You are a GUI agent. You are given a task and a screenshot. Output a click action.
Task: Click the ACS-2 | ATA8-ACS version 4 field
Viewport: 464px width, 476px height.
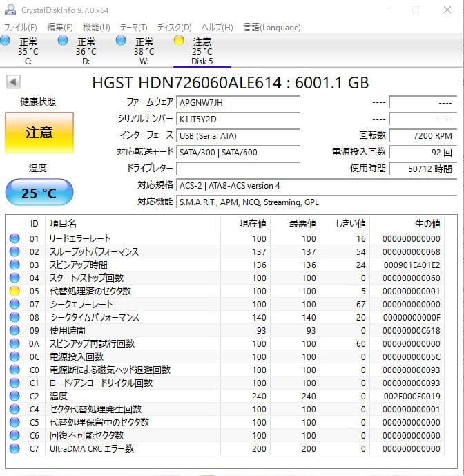(x=316, y=185)
